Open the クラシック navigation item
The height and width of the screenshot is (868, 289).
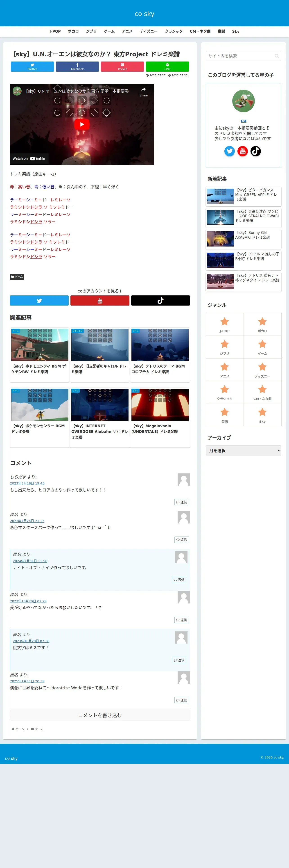pyautogui.click(x=174, y=31)
